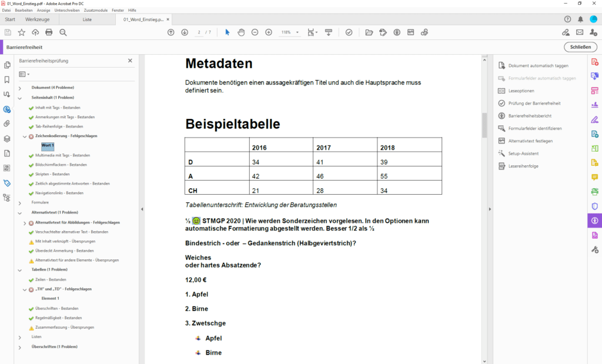Switch to the Werkzeuge tab
The width and height of the screenshot is (602, 364).
[37, 19]
